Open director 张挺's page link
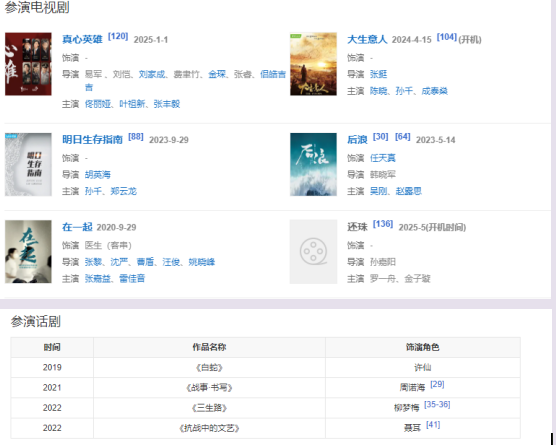This screenshot has height=445, width=556. pyautogui.click(x=378, y=74)
